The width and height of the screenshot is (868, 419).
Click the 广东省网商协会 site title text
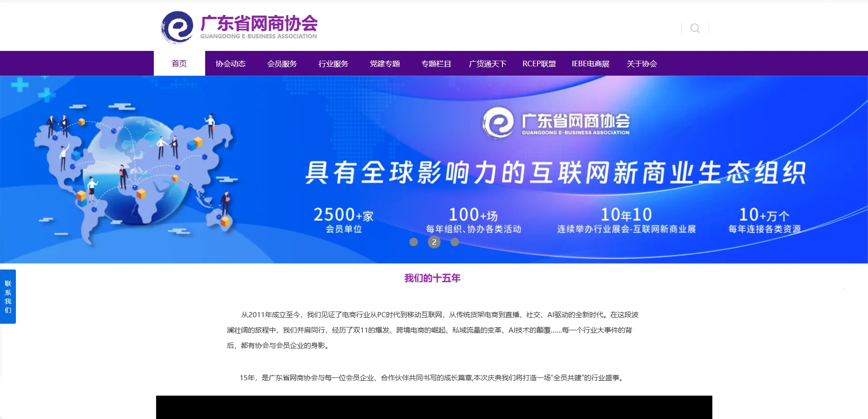click(x=259, y=23)
